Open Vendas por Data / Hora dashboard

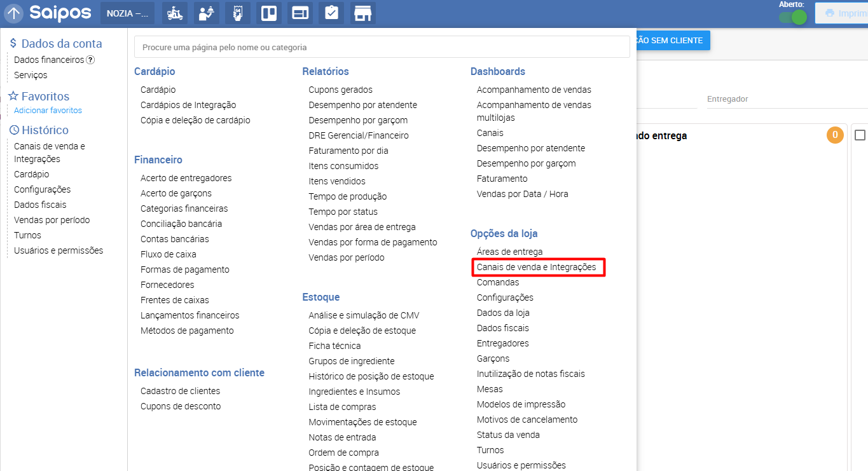pyautogui.click(x=523, y=194)
